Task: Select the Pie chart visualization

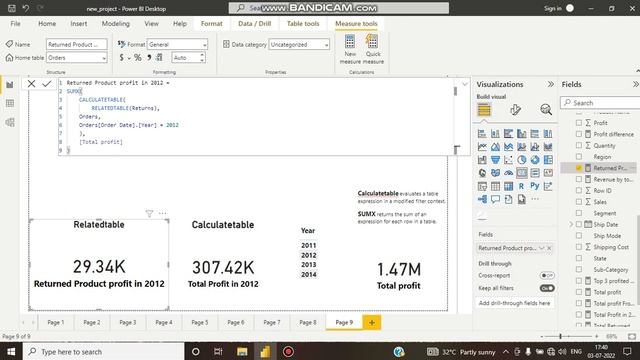Action: tap(522, 160)
